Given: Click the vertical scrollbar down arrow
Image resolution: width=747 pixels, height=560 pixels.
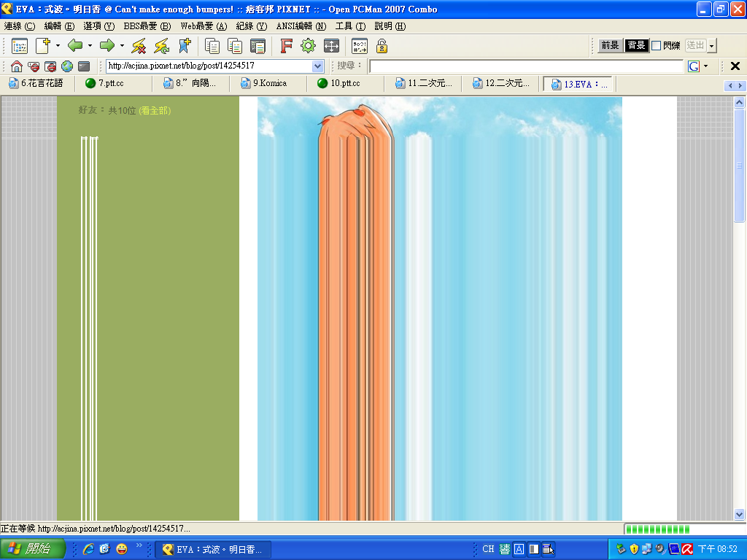Looking at the screenshot, I should pos(739,513).
